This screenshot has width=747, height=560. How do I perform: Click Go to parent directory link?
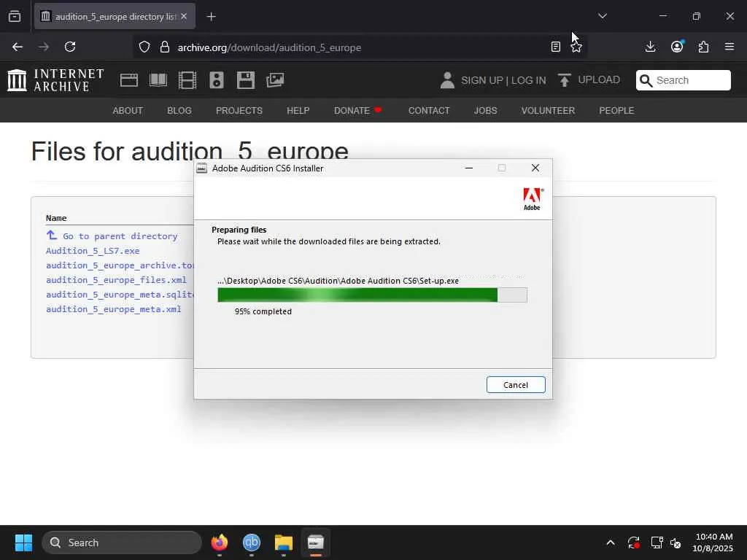[x=120, y=236]
